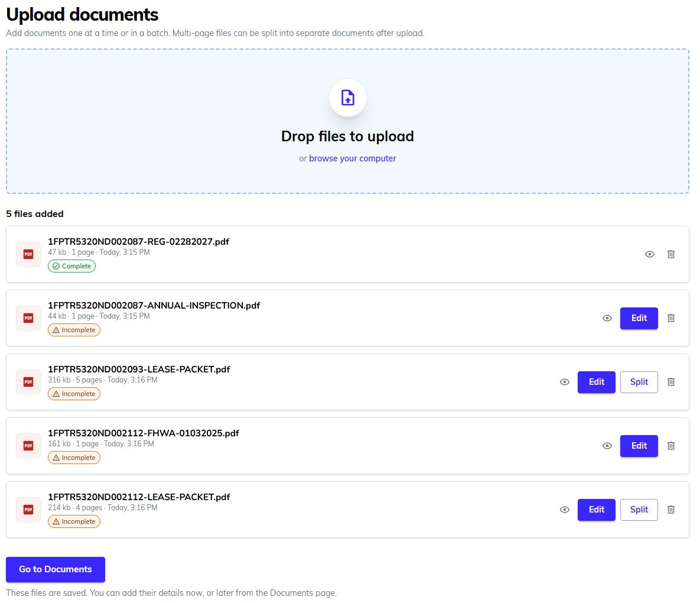Click the PDF icon of FHWA-01032025.pdf
Screen dimensions: 700x603
tap(28, 446)
